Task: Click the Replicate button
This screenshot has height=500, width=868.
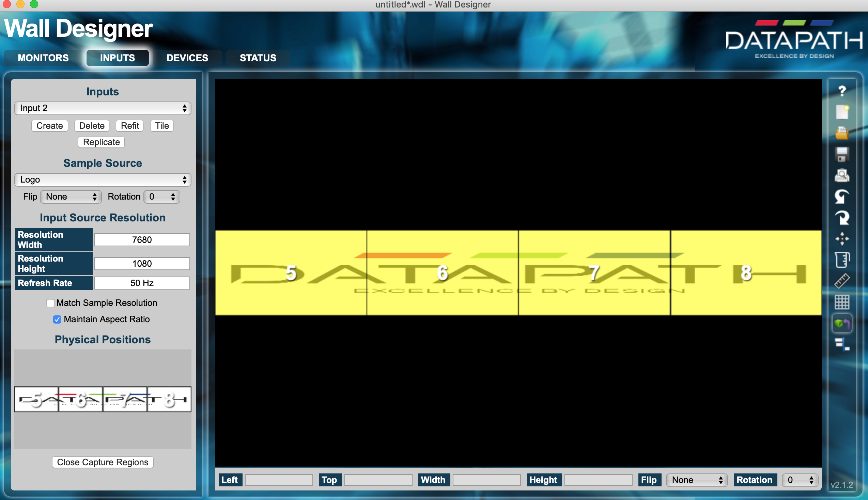Action: [101, 142]
